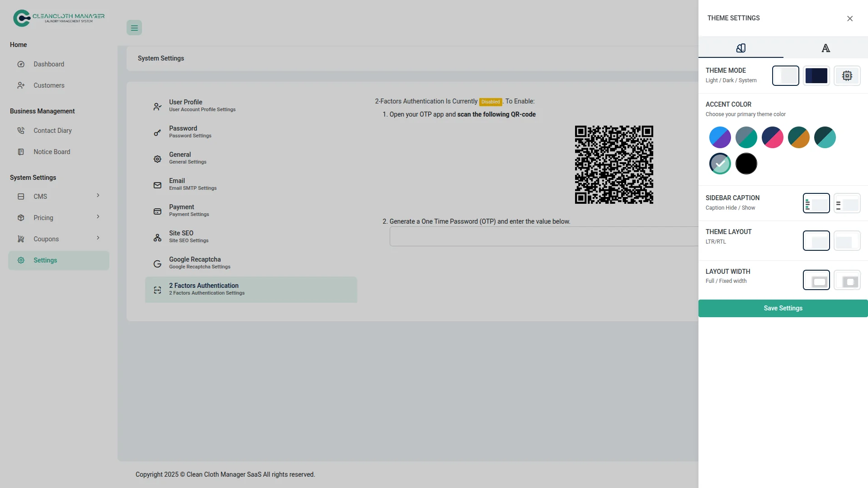Screen dimensions: 868x488
Task: Expand the Coupons submenu chevron
Action: (98, 238)
